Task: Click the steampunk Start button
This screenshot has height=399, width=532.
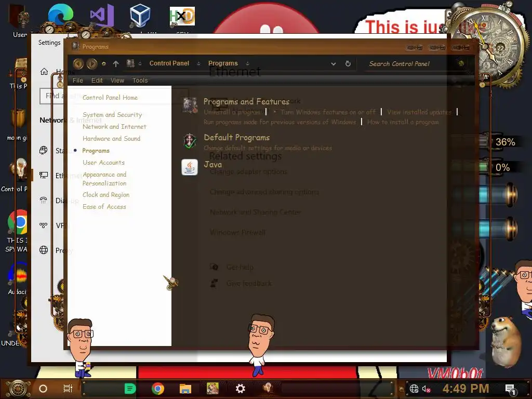Action: pos(18,389)
